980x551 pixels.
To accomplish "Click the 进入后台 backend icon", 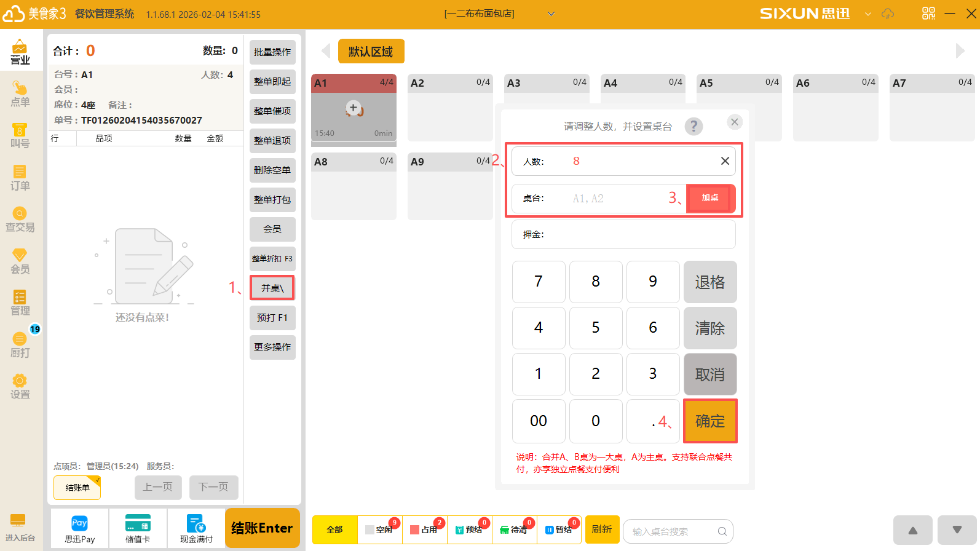I will 20,528.
